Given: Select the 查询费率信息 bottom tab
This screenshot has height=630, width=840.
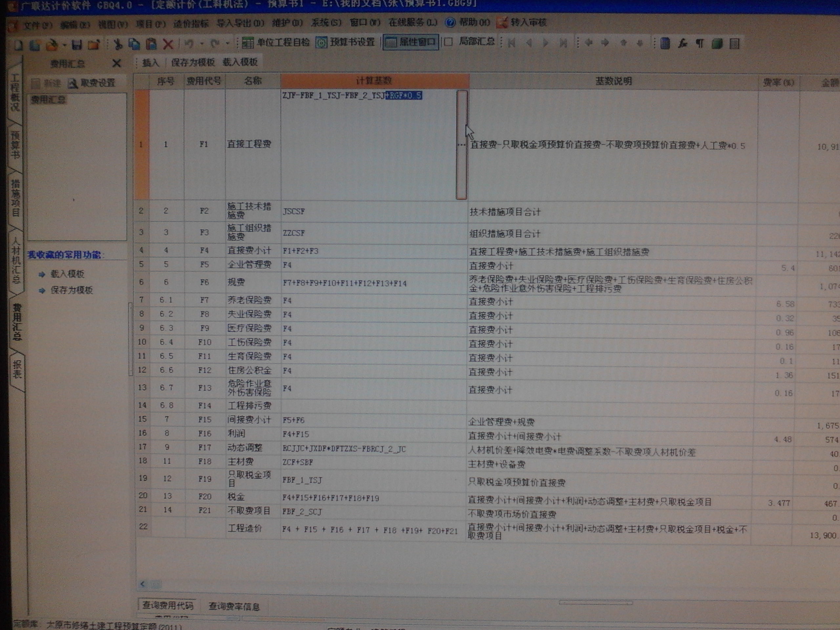Looking at the screenshot, I should [234, 606].
